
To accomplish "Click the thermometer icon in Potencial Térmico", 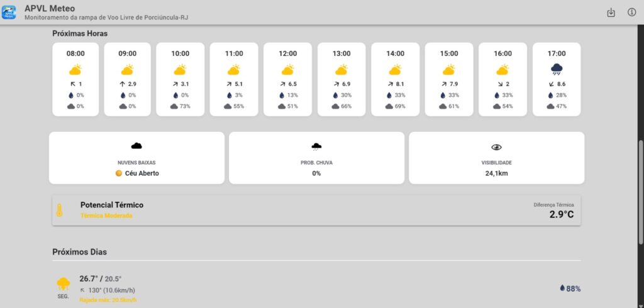I will [x=60, y=210].
